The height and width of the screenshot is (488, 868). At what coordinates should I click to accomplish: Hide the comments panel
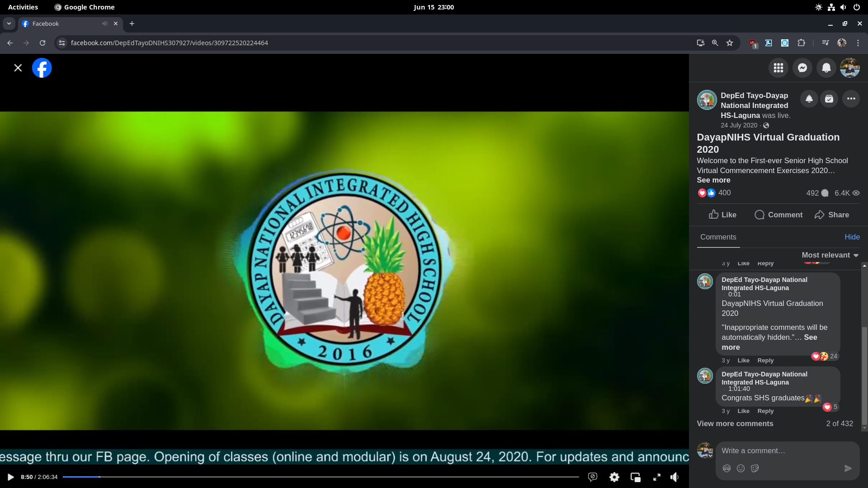(x=852, y=237)
